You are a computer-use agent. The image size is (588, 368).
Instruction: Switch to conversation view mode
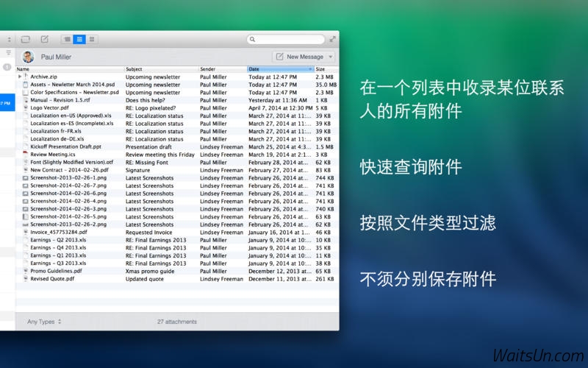[67, 39]
